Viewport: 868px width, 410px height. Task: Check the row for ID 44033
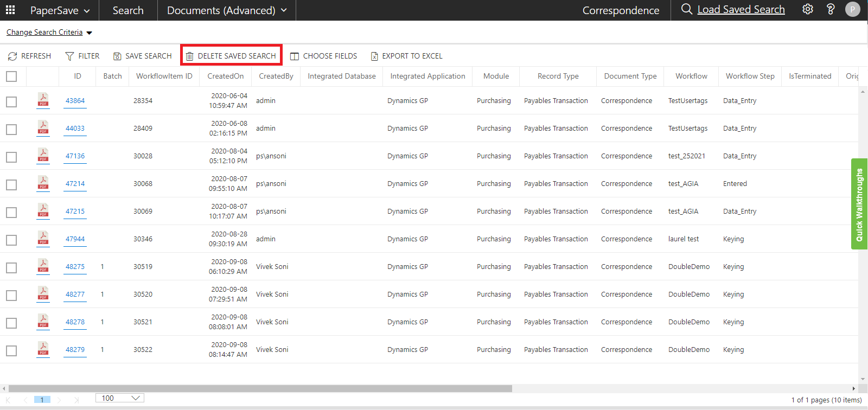[x=11, y=129]
